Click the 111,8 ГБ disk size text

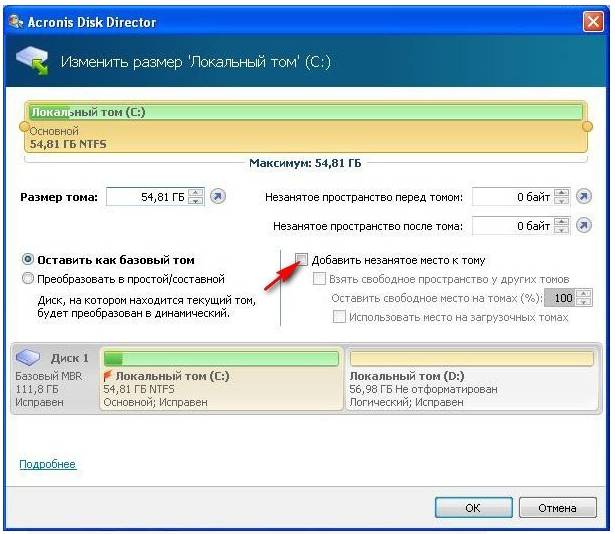tap(37, 389)
